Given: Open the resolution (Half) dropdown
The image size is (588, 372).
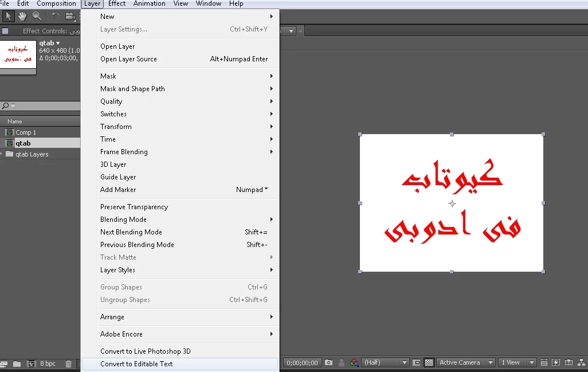Looking at the screenshot, I should point(386,362).
